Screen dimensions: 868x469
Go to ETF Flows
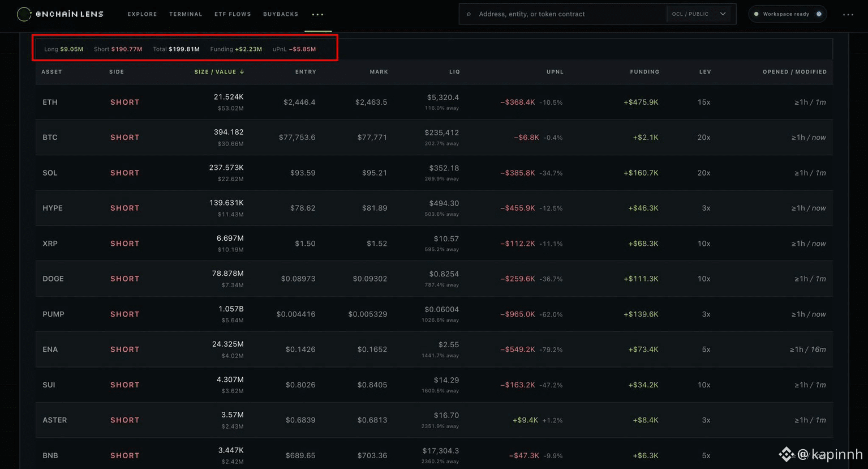233,14
